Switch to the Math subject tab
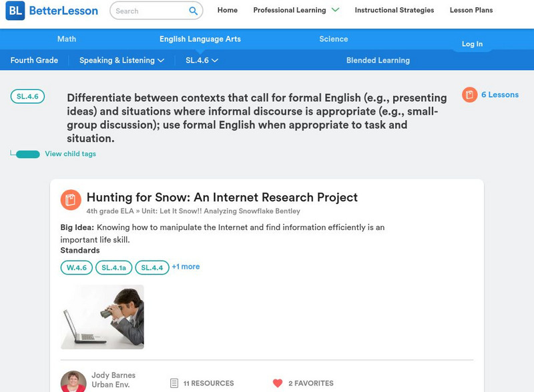 67,39
